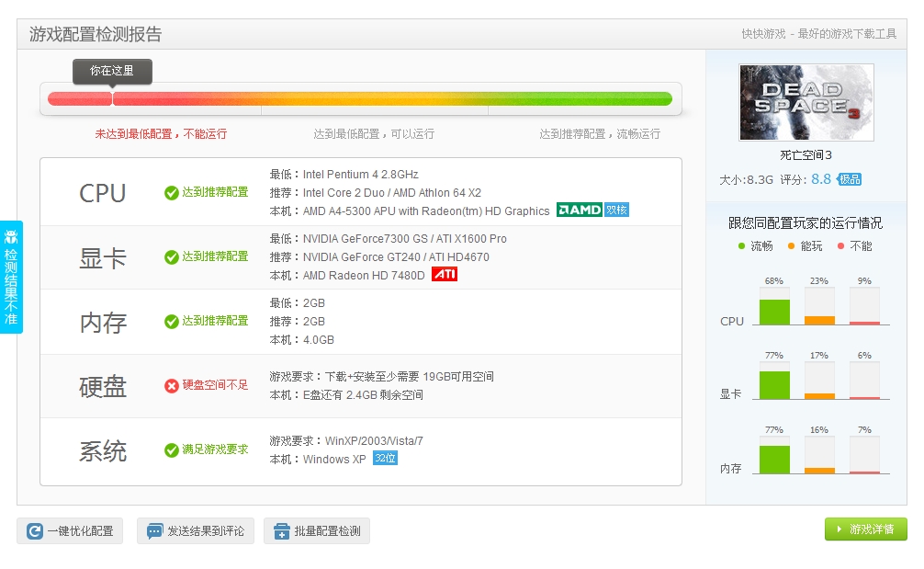Click the 内存 77% green bar

[774, 460]
